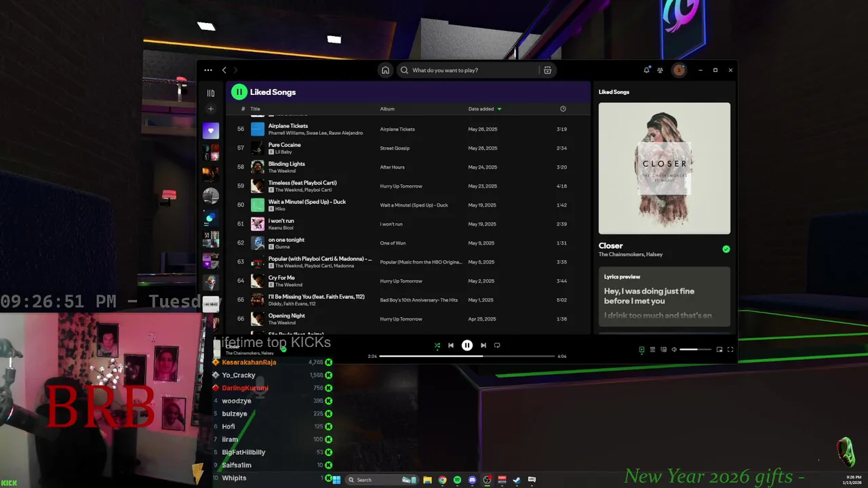The width and height of the screenshot is (868, 488).
Task: Sort by duration clock icon
Action: pos(563,108)
